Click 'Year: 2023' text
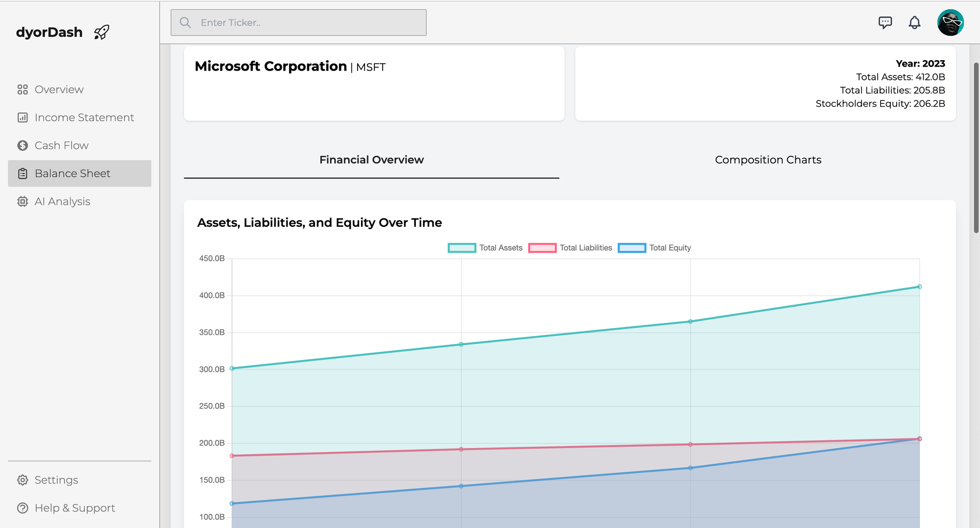The height and width of the screenshot is (528, 980). point(920,64)
